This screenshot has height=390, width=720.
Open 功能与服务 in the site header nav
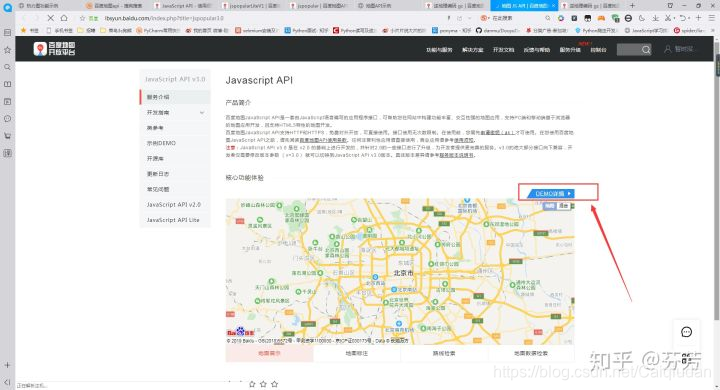click(439, 50)
